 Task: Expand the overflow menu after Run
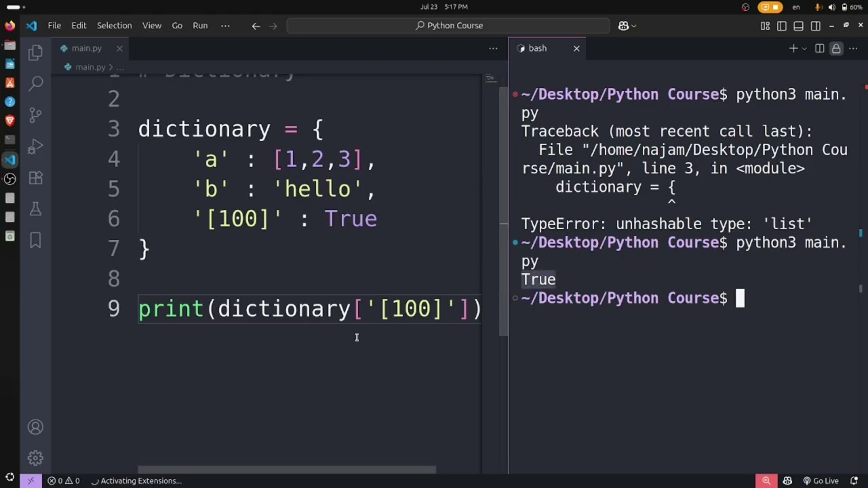[225, 26]
